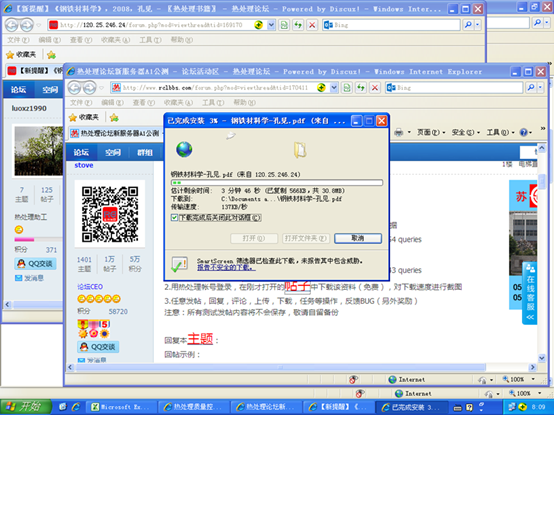This screenshot has width=554, height=523.
Task: Open address bar dropdown in front IE
Action: pos(334,88)
